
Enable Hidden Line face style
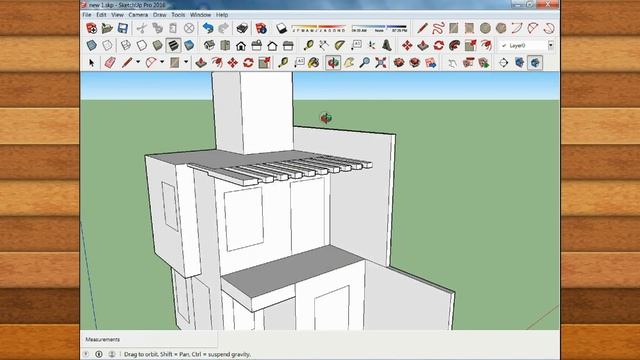(142, 45)
